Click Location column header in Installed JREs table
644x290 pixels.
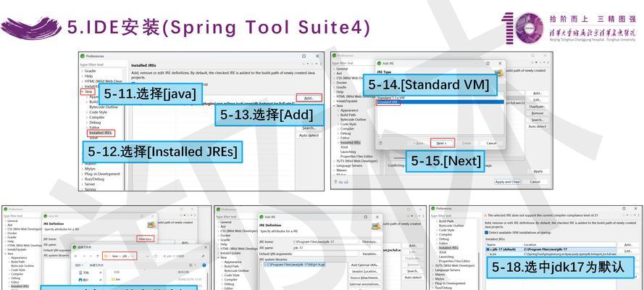570,245
